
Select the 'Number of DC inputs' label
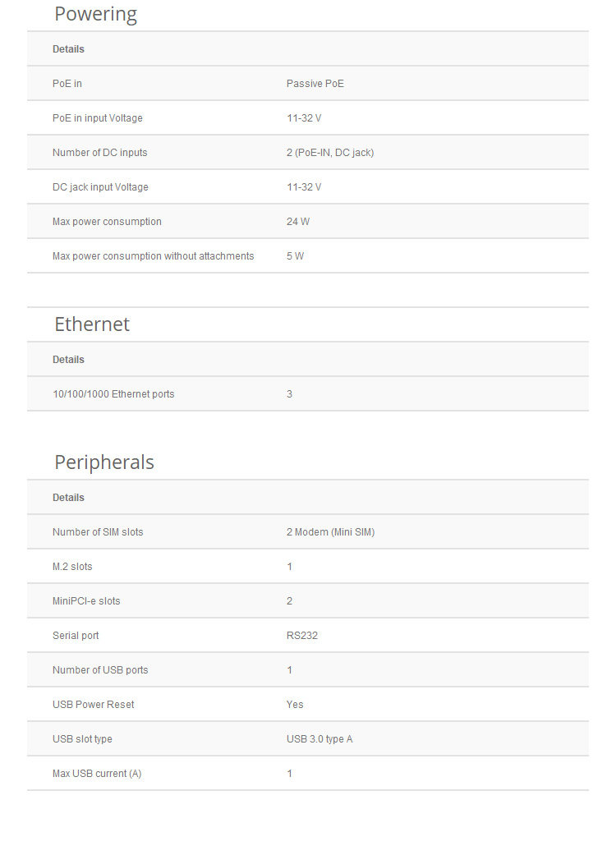point(100,153)
